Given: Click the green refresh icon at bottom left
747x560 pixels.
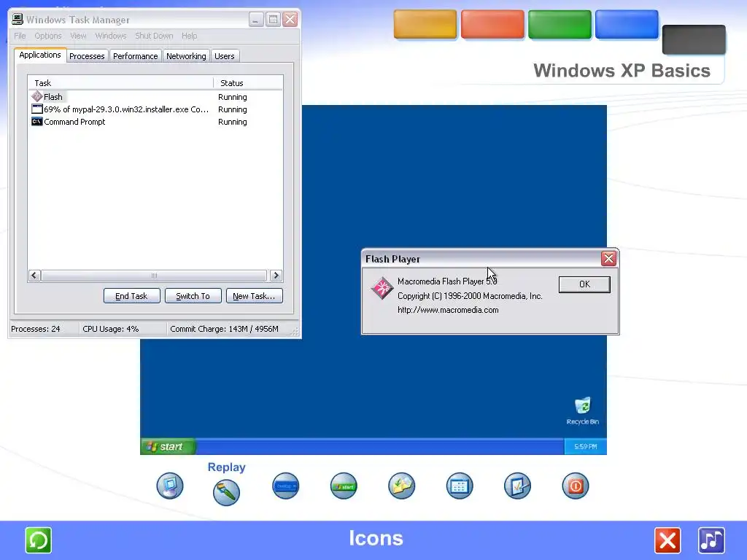Looking at the screenshot, I should [38, 540].
